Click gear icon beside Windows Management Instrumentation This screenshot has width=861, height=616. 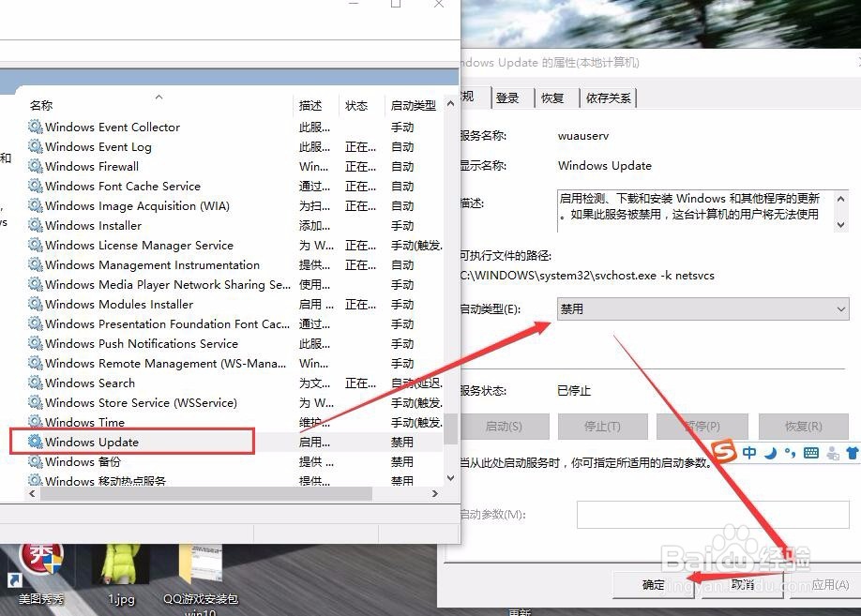pyautogui.click(x=36, y=264)
